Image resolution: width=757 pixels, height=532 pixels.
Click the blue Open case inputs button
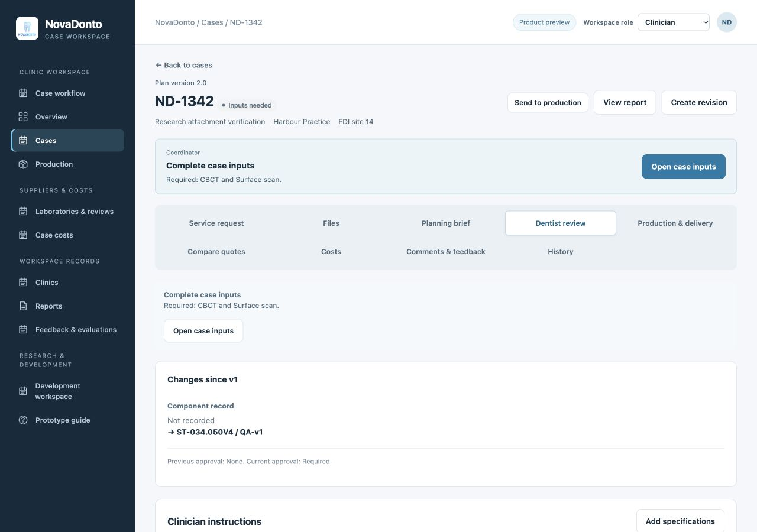pos(684,167)
